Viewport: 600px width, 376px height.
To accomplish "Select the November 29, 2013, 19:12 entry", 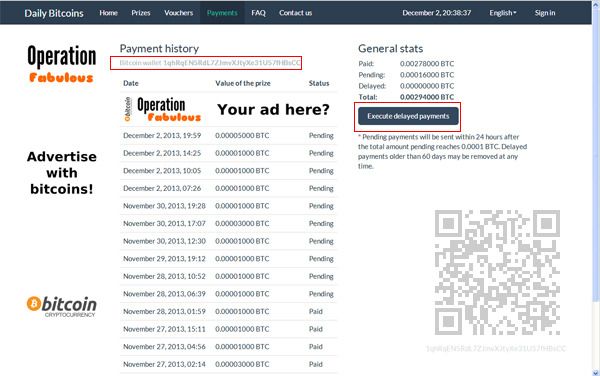I will 228,259.
